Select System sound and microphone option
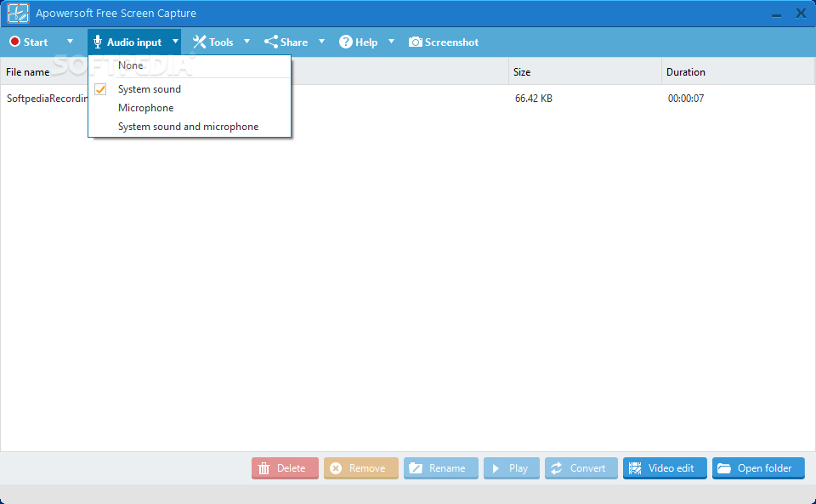 [x=190, y=127]
